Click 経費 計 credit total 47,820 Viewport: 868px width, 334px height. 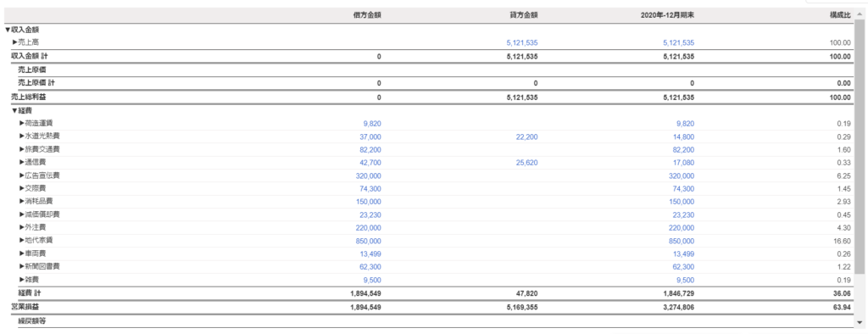pyautogui.click(x=526, y=293)
